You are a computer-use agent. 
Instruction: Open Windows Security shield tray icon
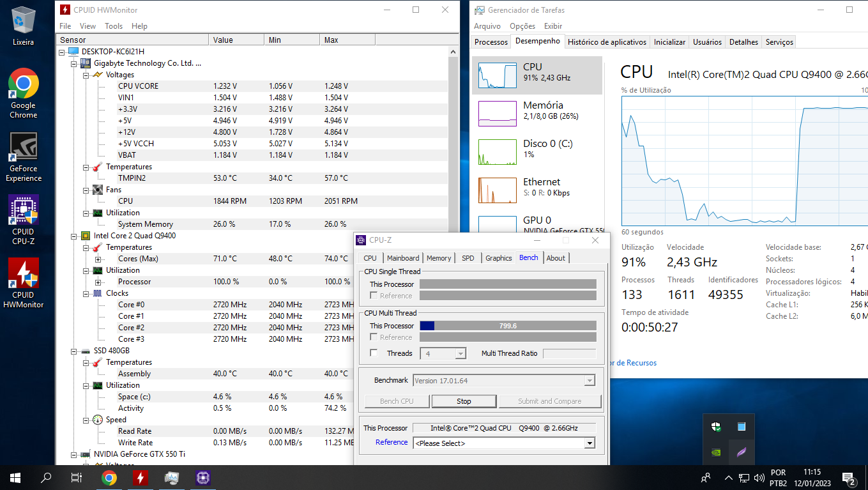click(x=716, y=427)
